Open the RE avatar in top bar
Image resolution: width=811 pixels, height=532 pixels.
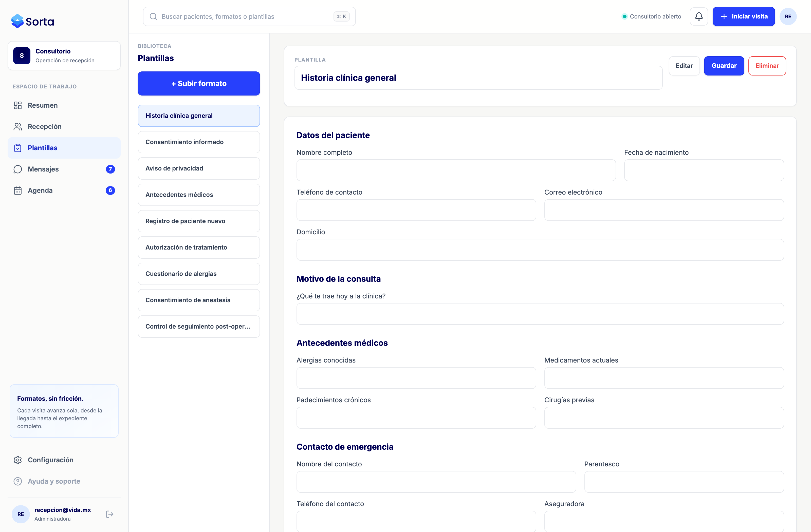788,16
